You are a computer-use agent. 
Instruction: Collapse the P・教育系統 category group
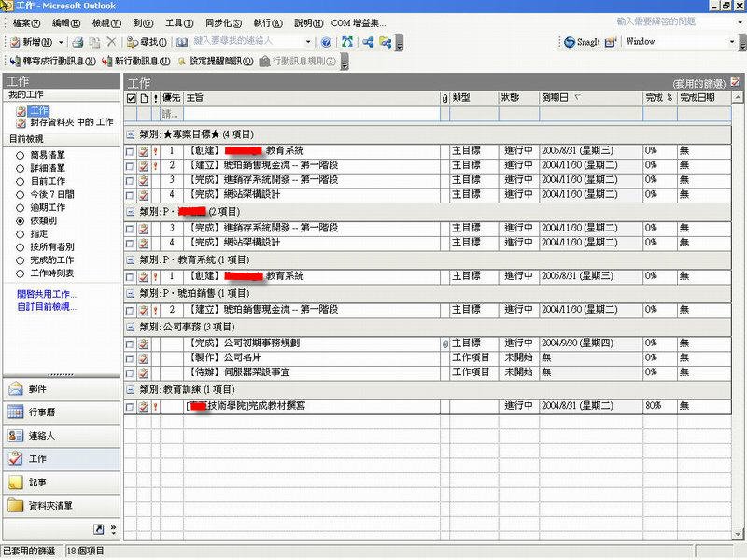pyautogui.click(x=130, y=260)
